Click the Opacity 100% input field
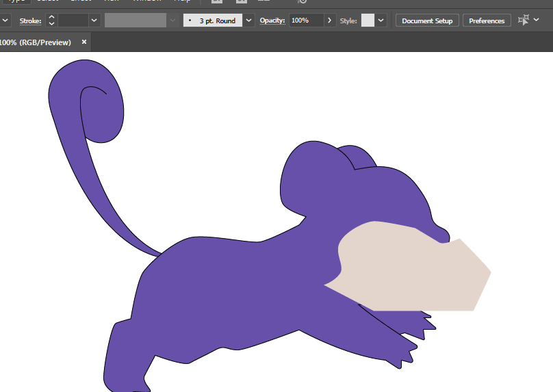Screen dimensions: 553x392 click(306, 21)
